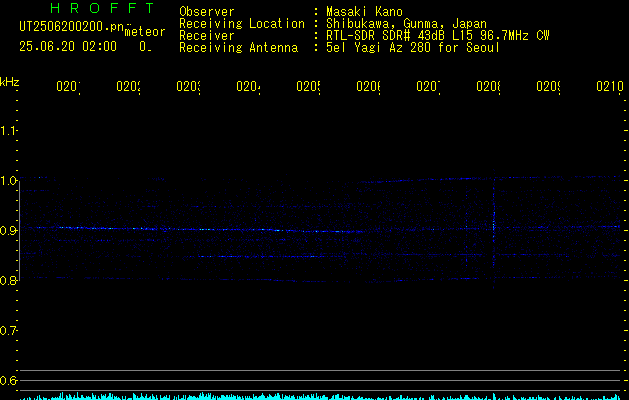This screenshot has height=400, width=629.
Task: Click the HROFFT title text
Action: [103, 8]
